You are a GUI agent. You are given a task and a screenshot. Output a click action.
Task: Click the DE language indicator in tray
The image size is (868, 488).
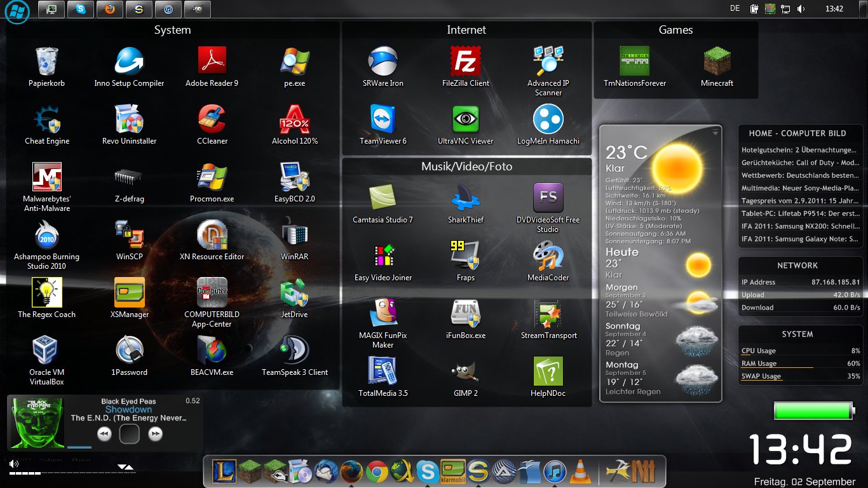(x=735, y=9)
